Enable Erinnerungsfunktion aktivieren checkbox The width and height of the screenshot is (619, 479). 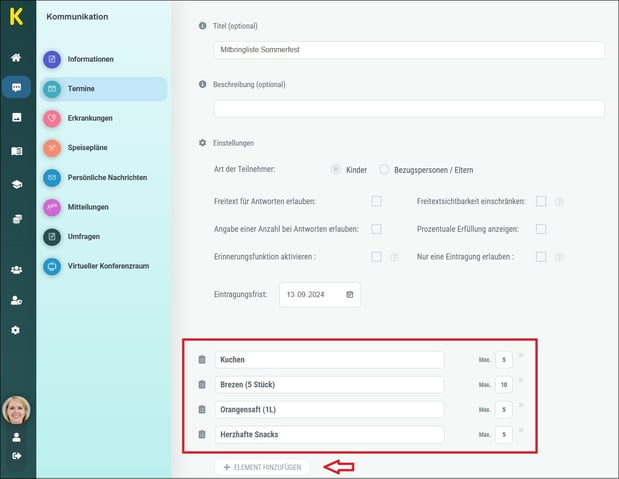click(376, 257)
